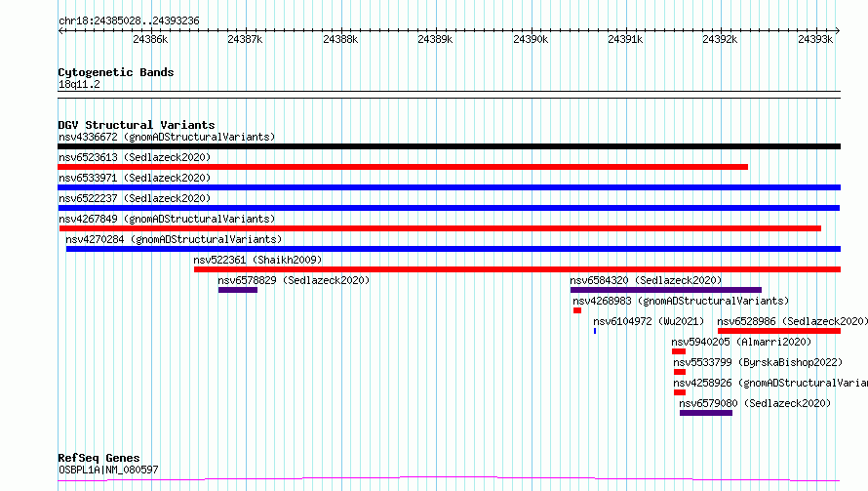The width and height of the screenshot is (868, 491).
Task: Open the nsv6523613 (Sedlazeck2020) label
Action: coord(135,157)
